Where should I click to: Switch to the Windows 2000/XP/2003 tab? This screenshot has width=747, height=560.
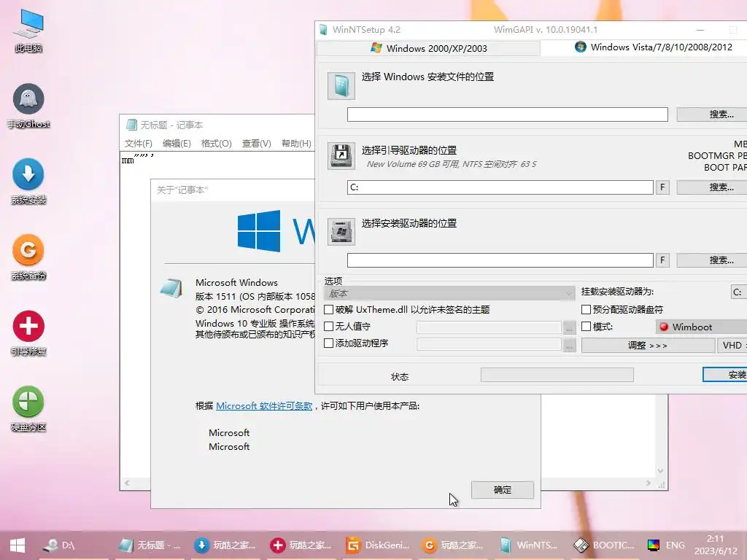tap(428, 48)
